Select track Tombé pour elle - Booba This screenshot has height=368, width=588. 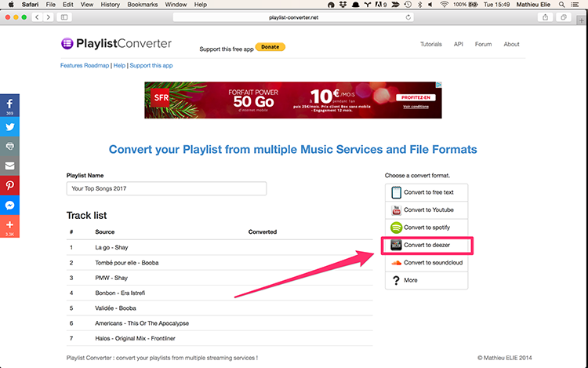(220, 263)
